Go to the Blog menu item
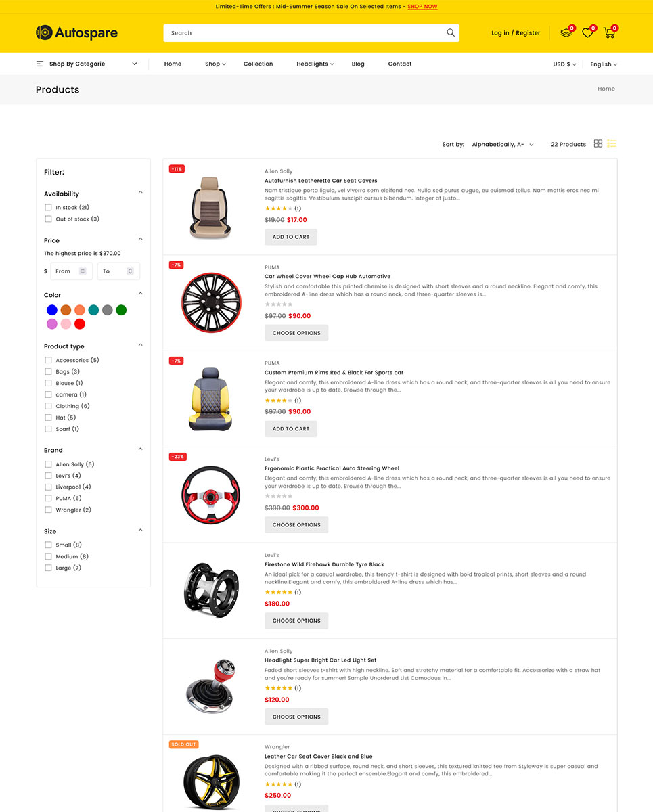653x812 pixels. point(358,64)
